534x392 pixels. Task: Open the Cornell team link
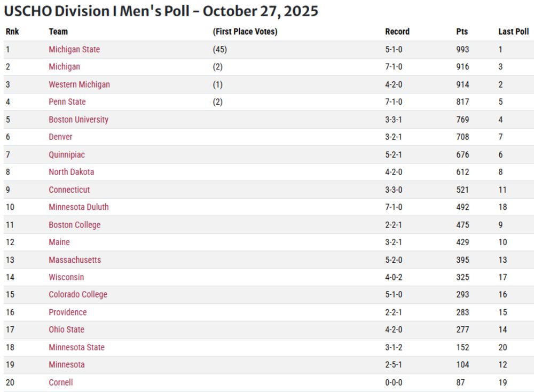click(x=61, y=382)
